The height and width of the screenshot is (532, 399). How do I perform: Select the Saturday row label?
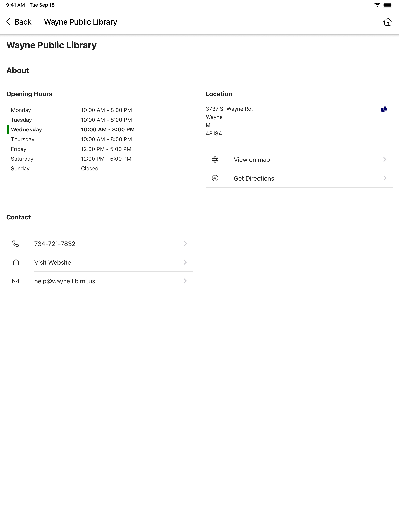click(22, 159)
